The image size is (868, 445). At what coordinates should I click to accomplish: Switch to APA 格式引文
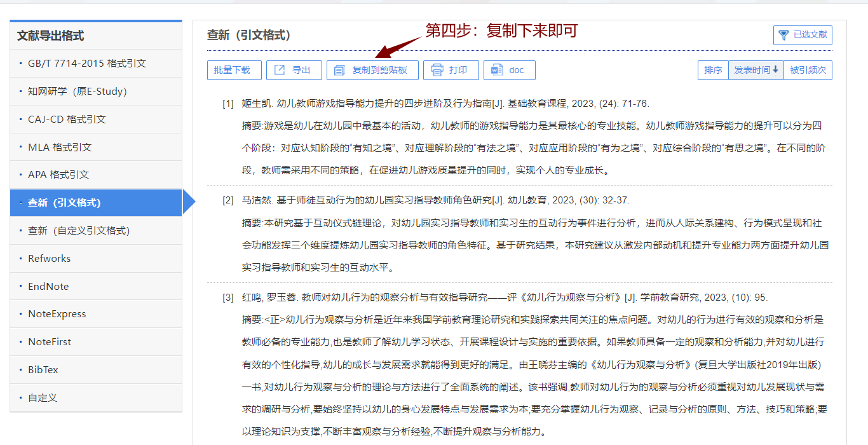58,175
